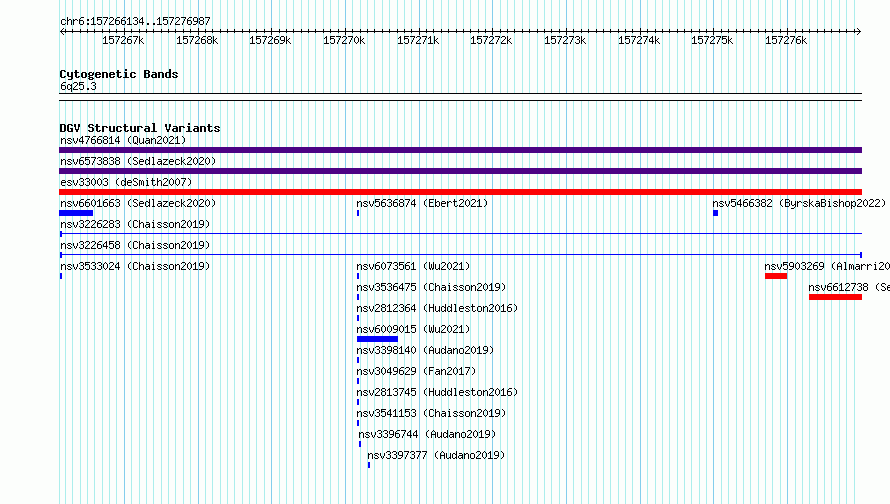Open nsv6073561 (Wu2021) variant
Image resolution: width=890 pixels, height=504 pixels.
pyautogui.click(x=413, y=266)
